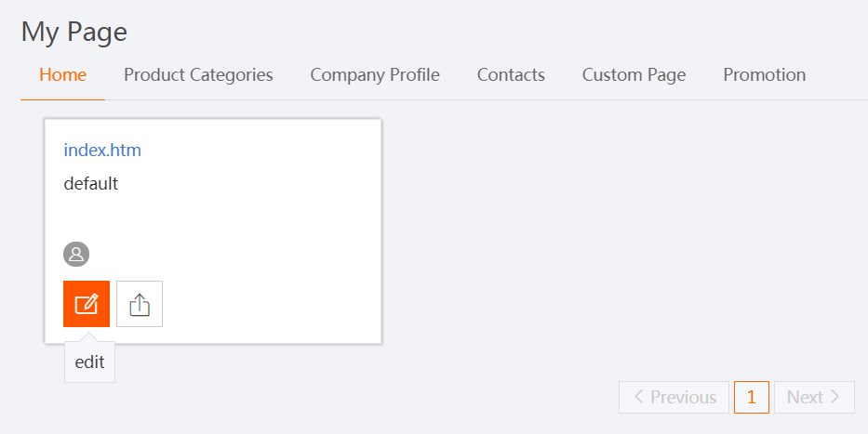Screen dimensions: 868x434
Task: Select page number 1 in pagination
Action: [752, 398]
